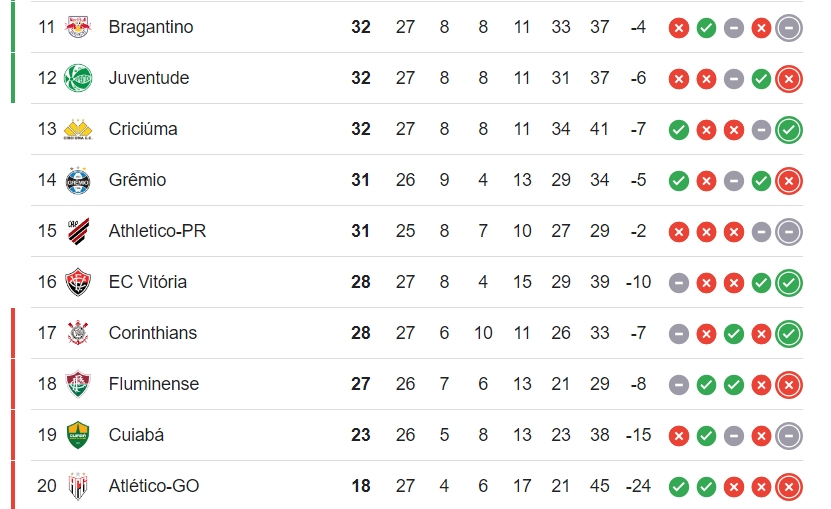
Task: Open the Grêmio team name link
Action: point(137,180)
